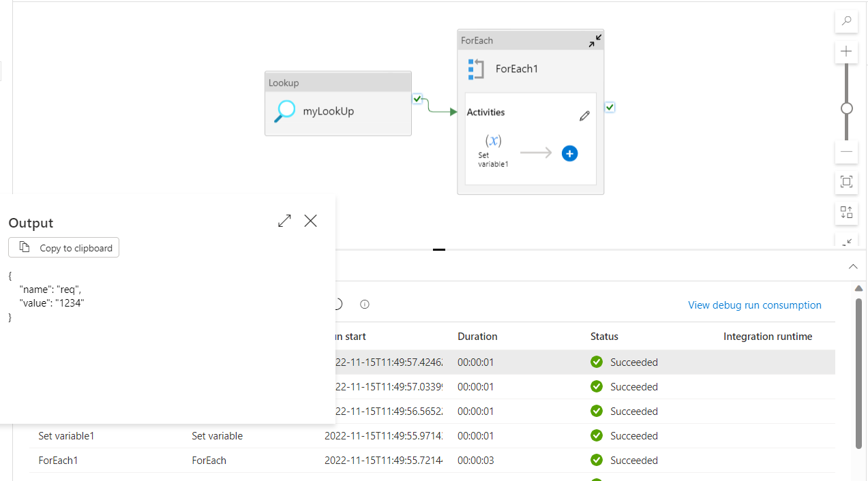Click run start ending 57.4246 cell
The width and height of the screenshot is (868, 481).
point(389,362)
